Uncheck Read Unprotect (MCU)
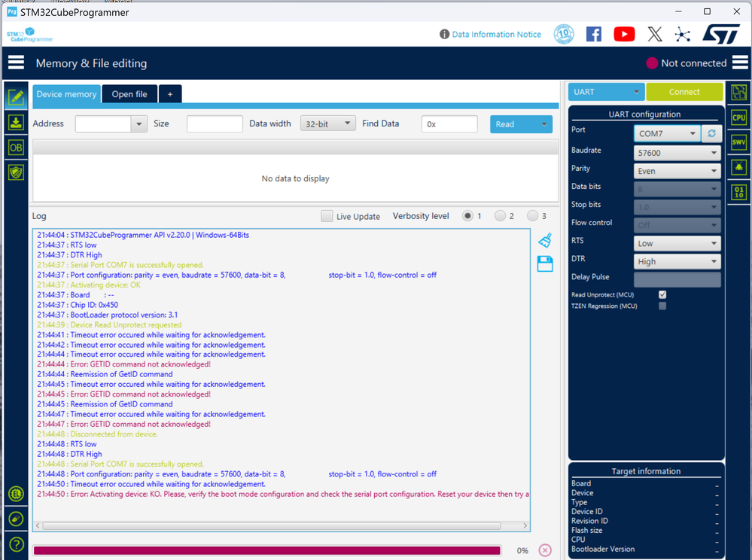The width and height of the screenshot is (752, 560). click(x=662, y=294)
